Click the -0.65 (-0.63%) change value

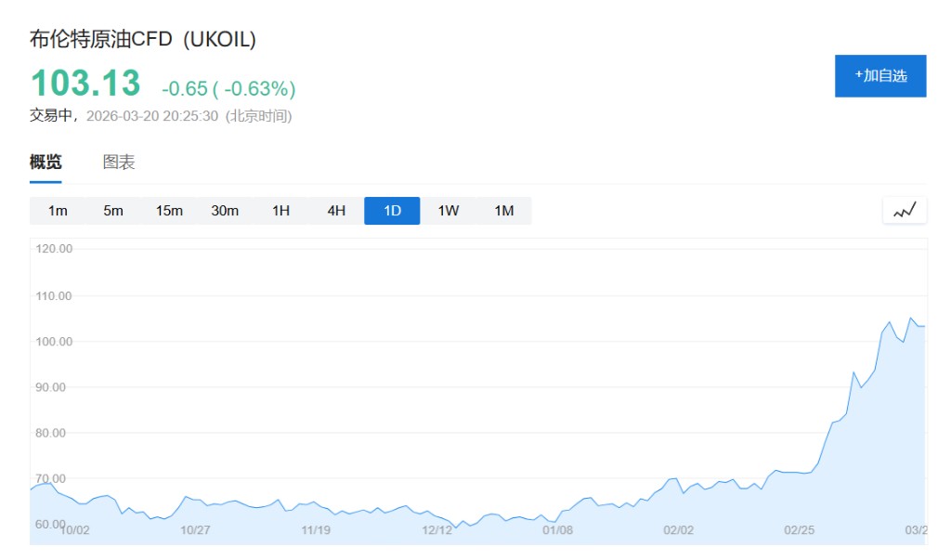coord(228,89)
